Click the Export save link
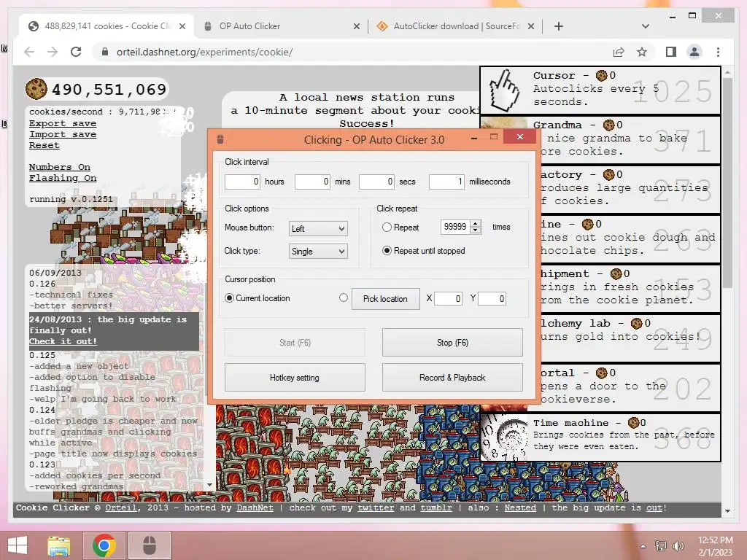This screenshot has height=560, width=747. pos(63,123)
